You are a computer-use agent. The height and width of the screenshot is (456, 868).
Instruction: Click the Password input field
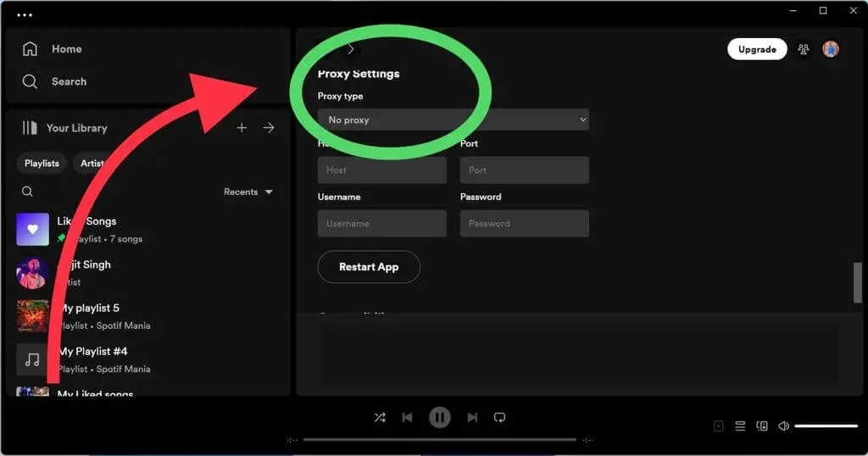524,224
